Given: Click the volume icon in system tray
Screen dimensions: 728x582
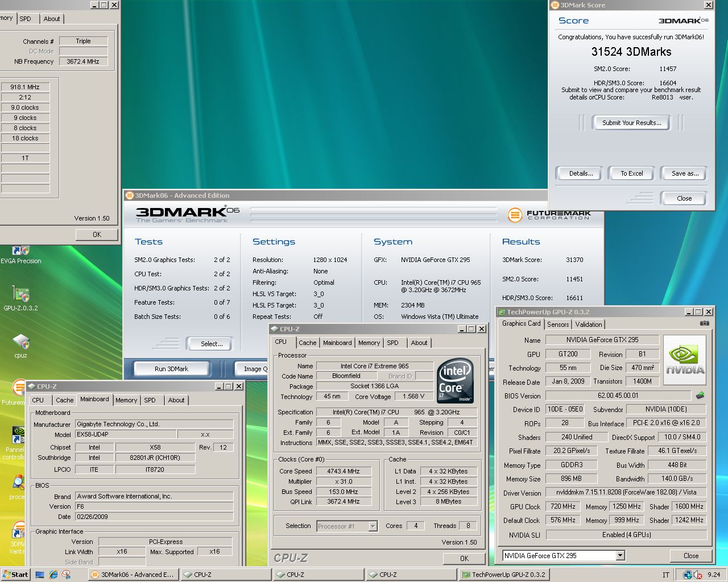Looking at the screenshot, I should (x=697, y=575).
